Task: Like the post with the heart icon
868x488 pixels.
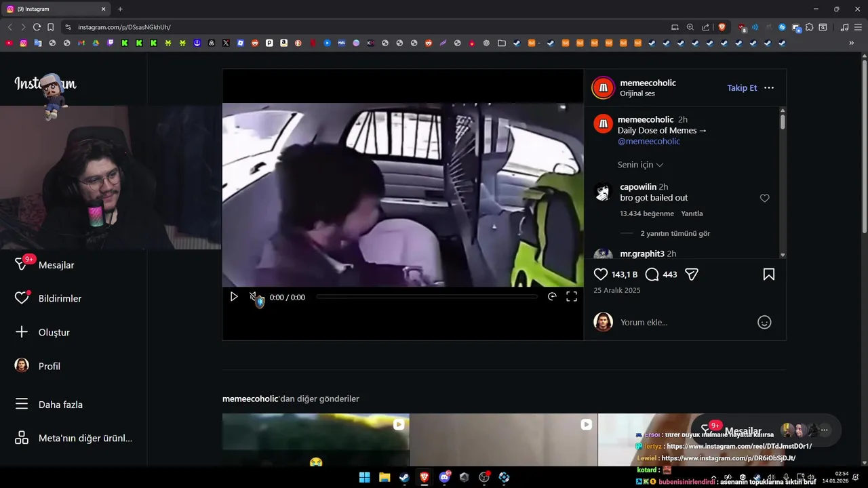Action: pos(601,274)
